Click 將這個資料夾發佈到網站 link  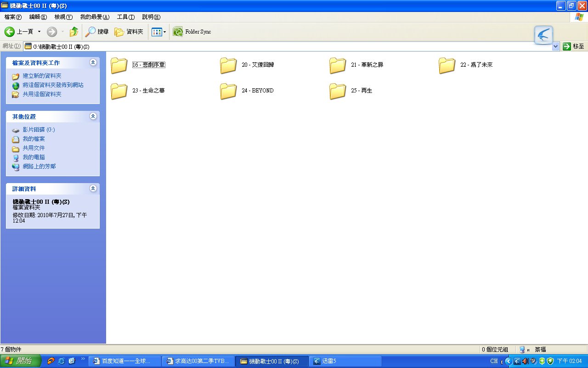[x=53, y=85]
